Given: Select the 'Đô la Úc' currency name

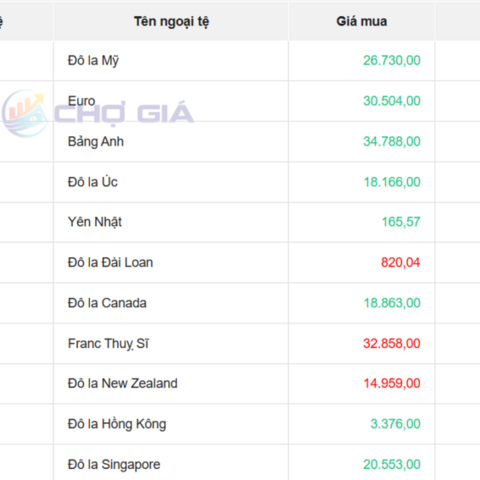Looking at the screenshot, I should coord(93,182).
